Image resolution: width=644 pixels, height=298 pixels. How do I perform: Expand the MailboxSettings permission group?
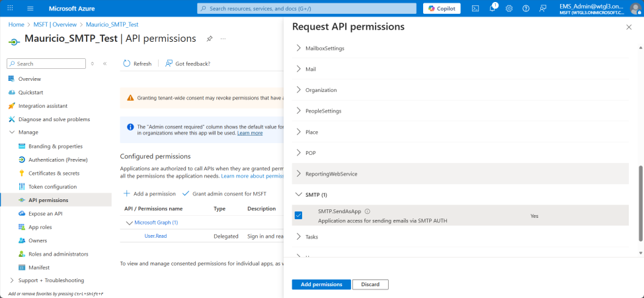324,48
